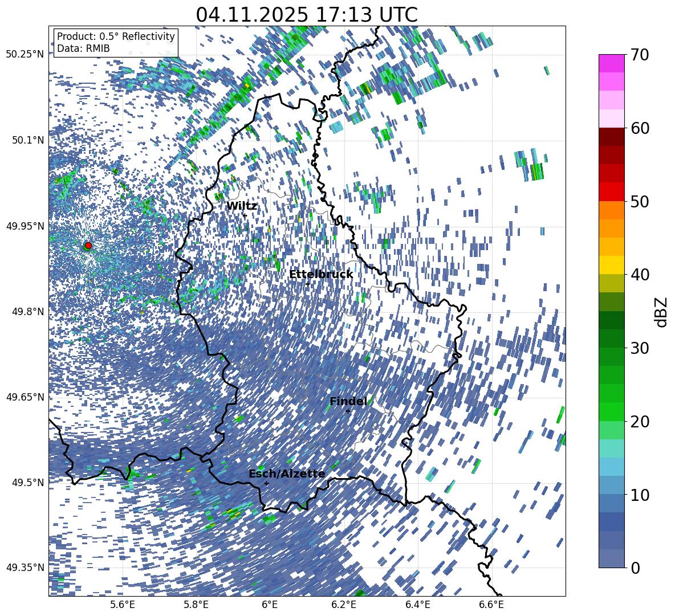The height and width of the screenshot is (616, 675).
Task: Click the title 04.11.2025 17:13 UTC
Action: click(x=307, y=15)
